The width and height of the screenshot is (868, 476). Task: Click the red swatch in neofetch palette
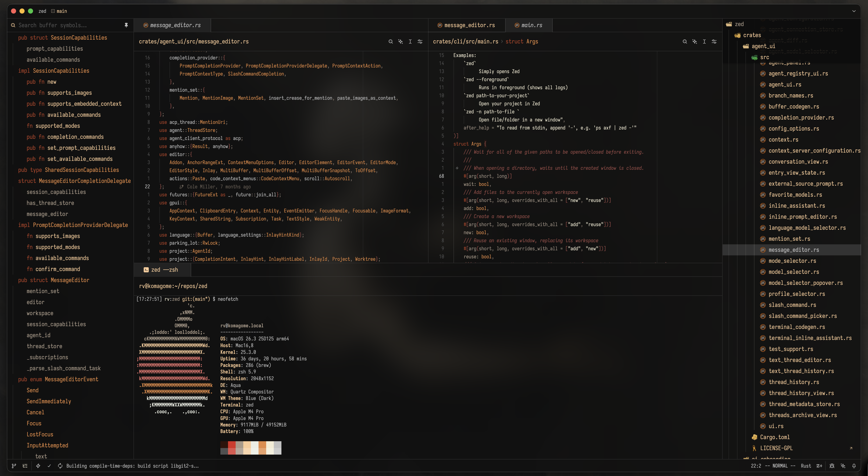(x=232, y=445)
